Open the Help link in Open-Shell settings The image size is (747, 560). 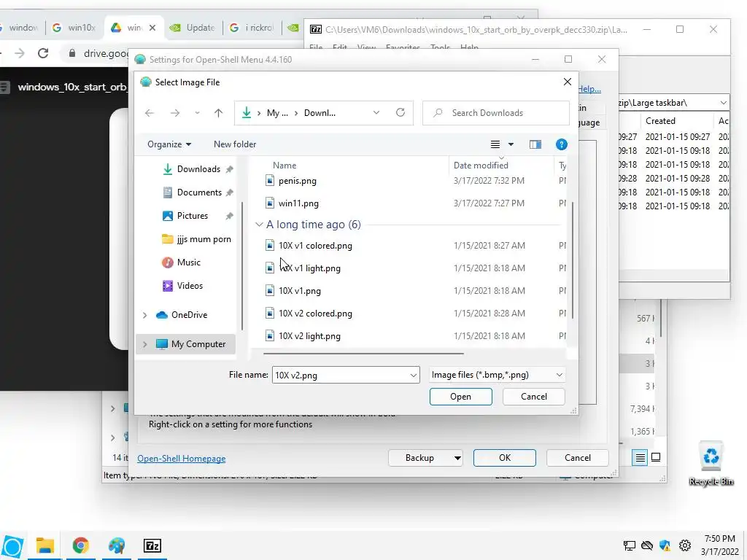[x=589, y=89]
